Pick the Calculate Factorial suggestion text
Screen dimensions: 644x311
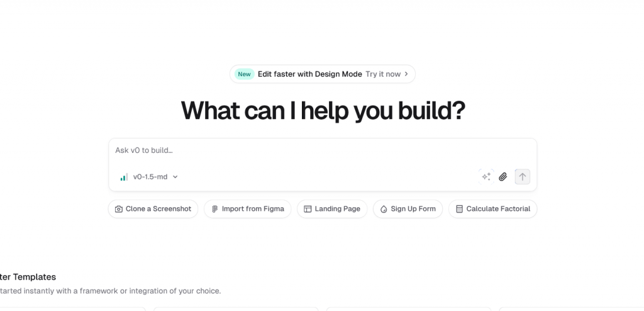coord(498,209)
